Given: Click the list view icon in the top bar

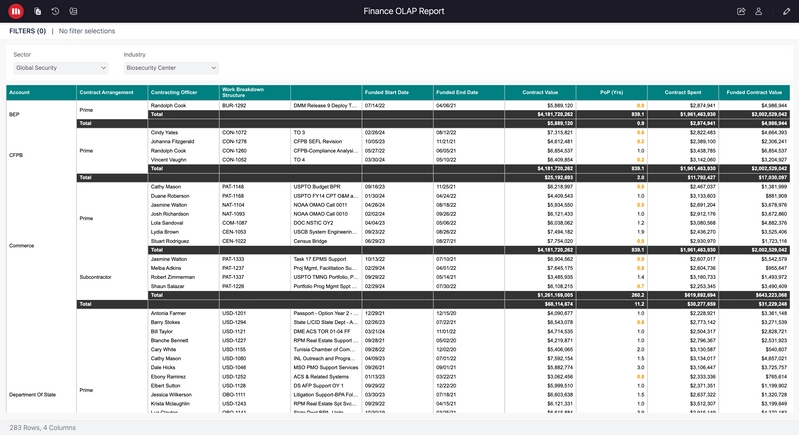Looking at the screenshot, I should pos(73,11).
